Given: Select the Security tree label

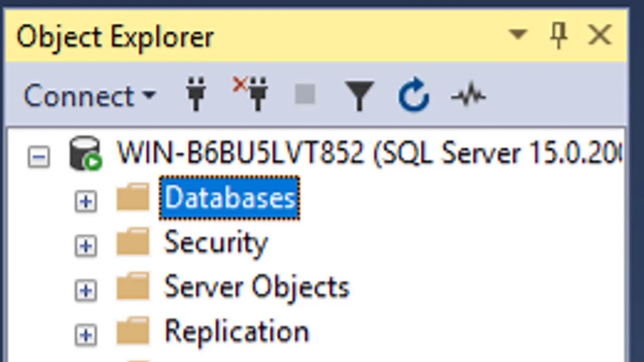Looking at the screenshot, I should click(x=216, y=243).
